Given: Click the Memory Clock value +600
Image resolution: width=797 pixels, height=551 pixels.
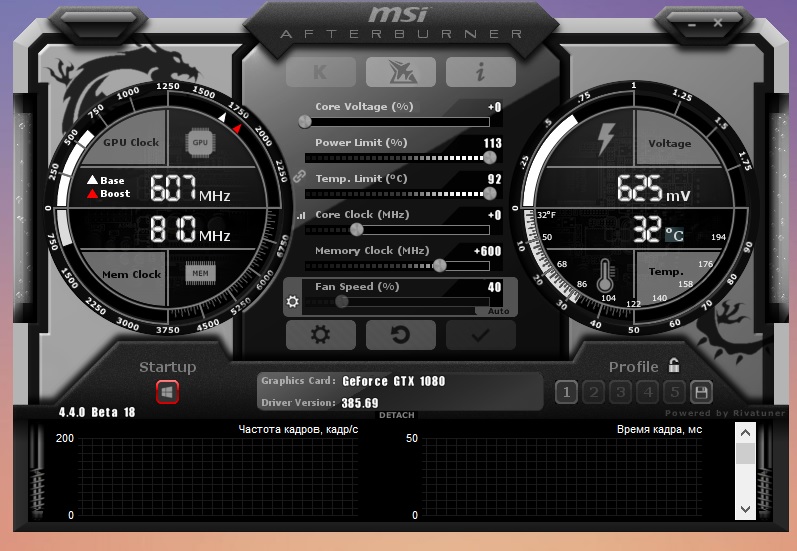Looking at the screenshot, I should tap(487, 251).
